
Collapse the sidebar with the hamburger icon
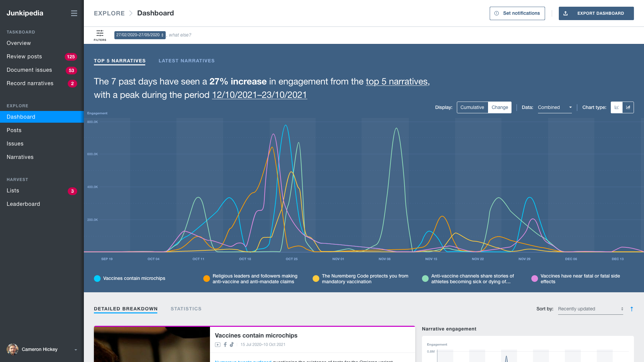pos(74,13)
